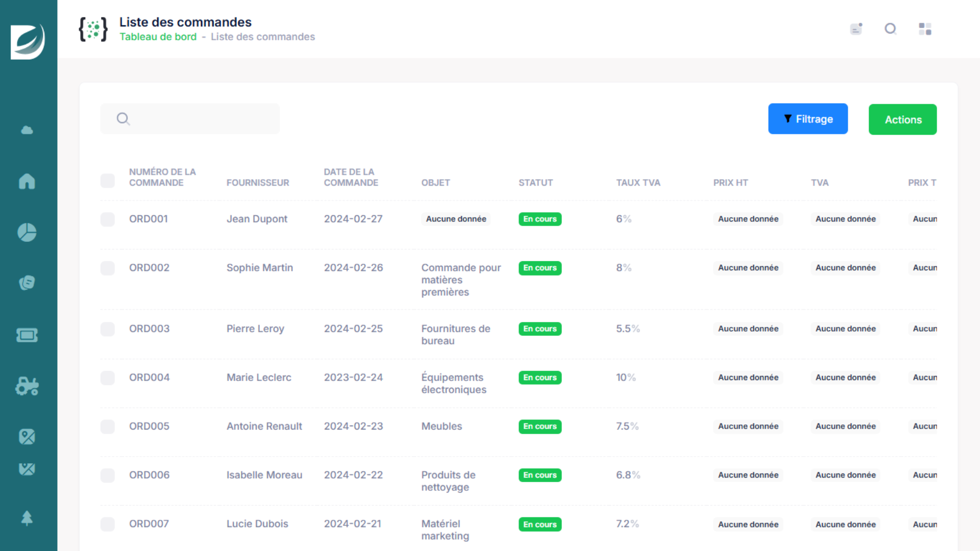Expand the Actions menu button
The width and height of the screenshot is (980, 551).
902,119
